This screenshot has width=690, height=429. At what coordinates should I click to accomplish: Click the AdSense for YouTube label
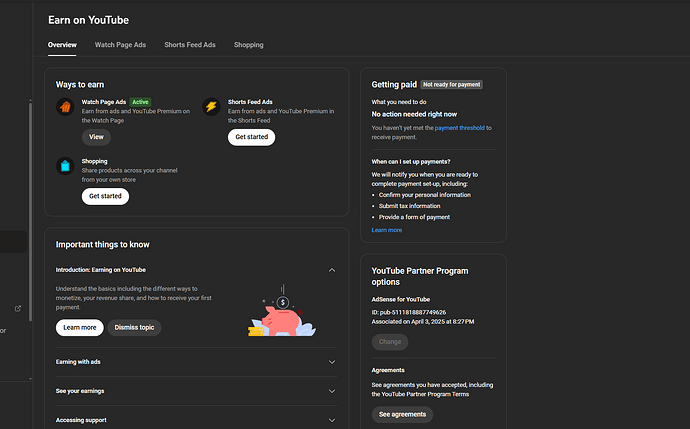point(400,300)
